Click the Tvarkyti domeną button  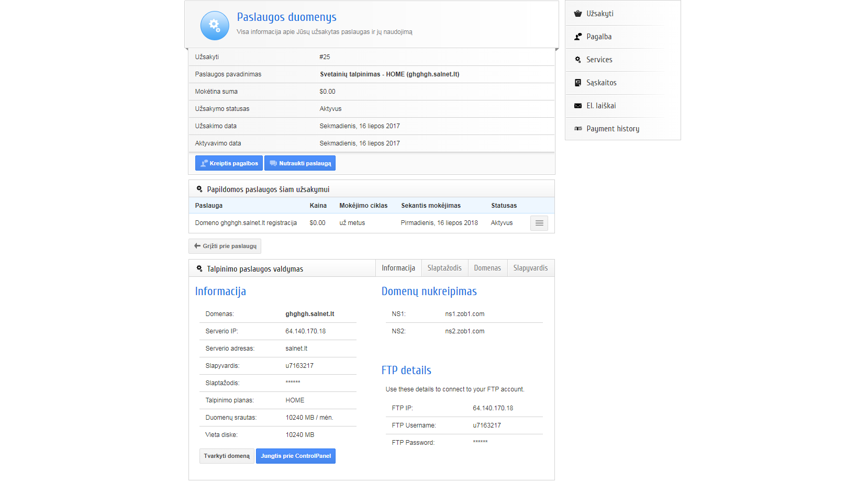click(x=227, y=456)
